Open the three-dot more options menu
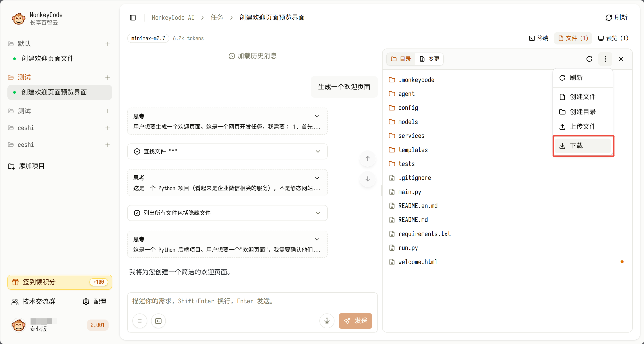 [x=605, y=59]
